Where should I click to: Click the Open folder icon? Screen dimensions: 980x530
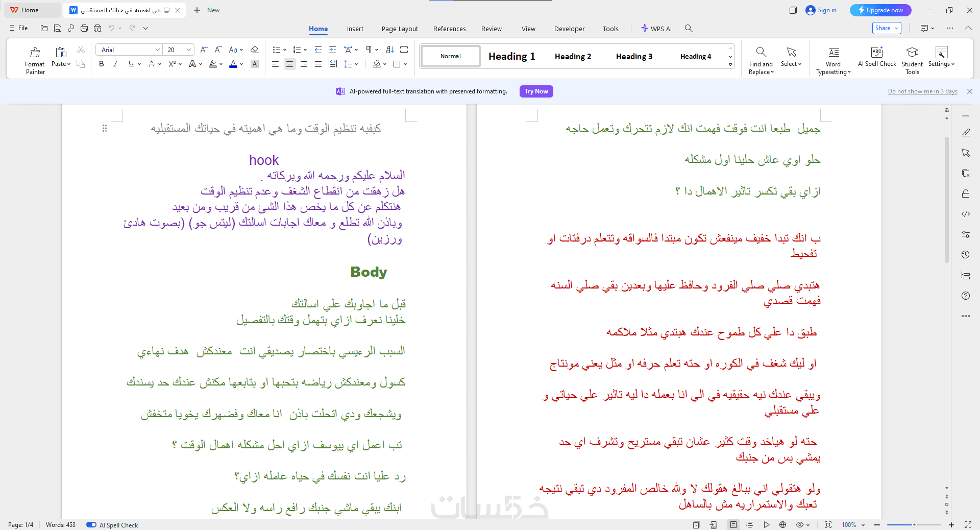(x=44, y=29)
